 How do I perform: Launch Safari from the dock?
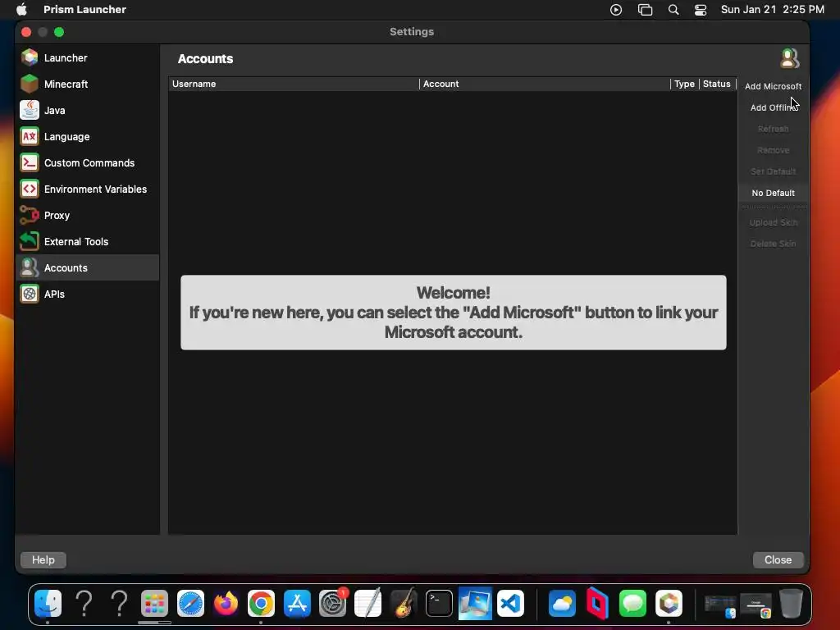(190, 604)
